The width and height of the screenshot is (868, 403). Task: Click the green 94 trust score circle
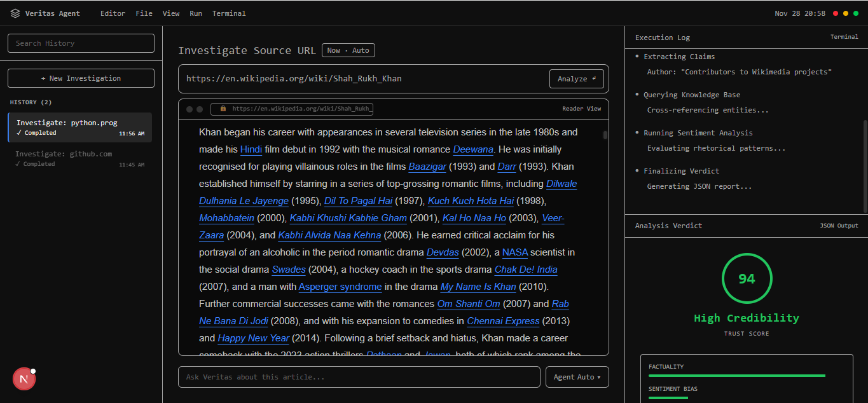pos(747,279)
